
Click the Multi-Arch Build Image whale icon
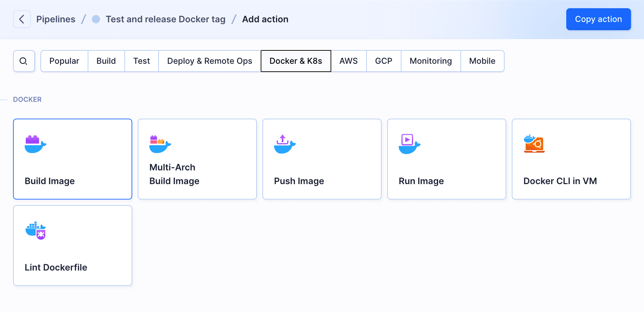pos(160,144)
